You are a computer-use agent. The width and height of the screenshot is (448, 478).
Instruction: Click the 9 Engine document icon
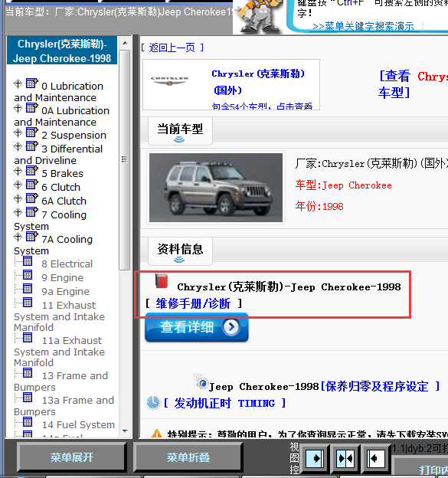coord(28,275)
